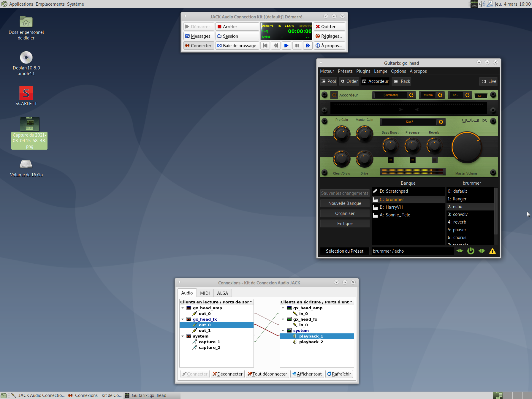Toggle the Accordeur power switch
The height and width of the screenshot is (399, 532).
(x=334, y=95)
